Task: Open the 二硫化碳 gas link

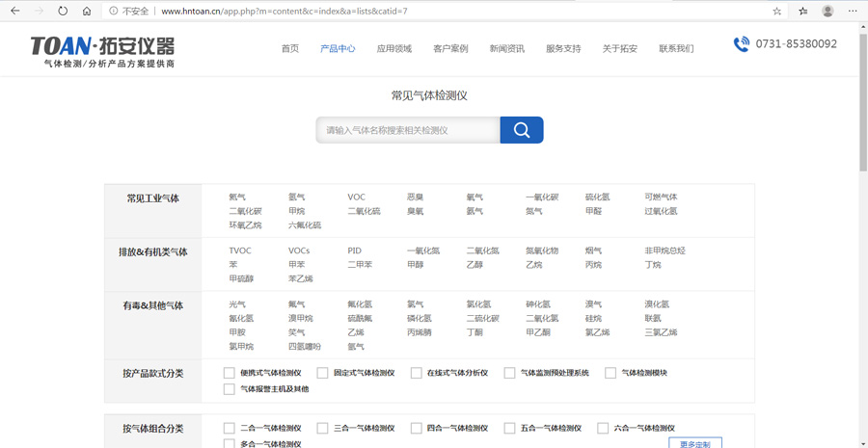Action: pos(483,319)
